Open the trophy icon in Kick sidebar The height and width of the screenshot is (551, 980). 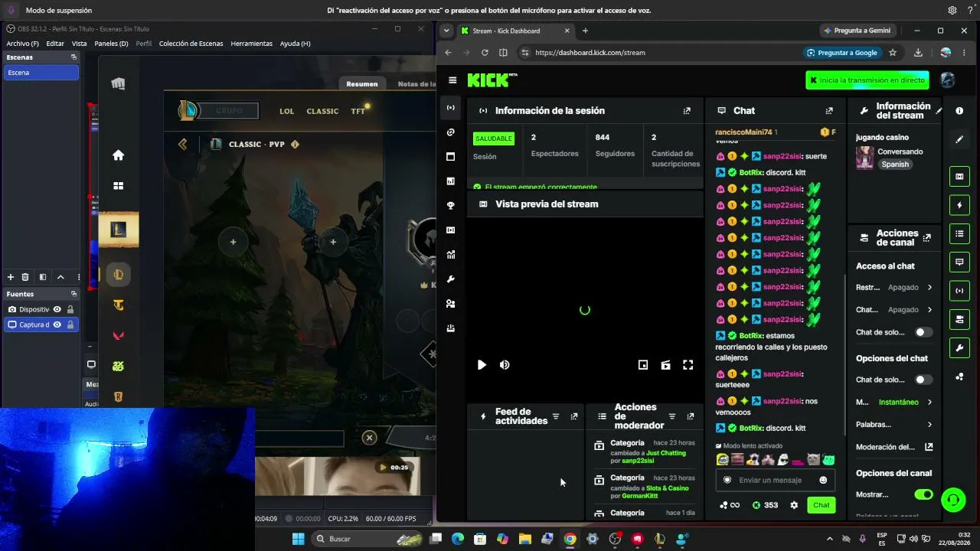(x=451, y=206)
